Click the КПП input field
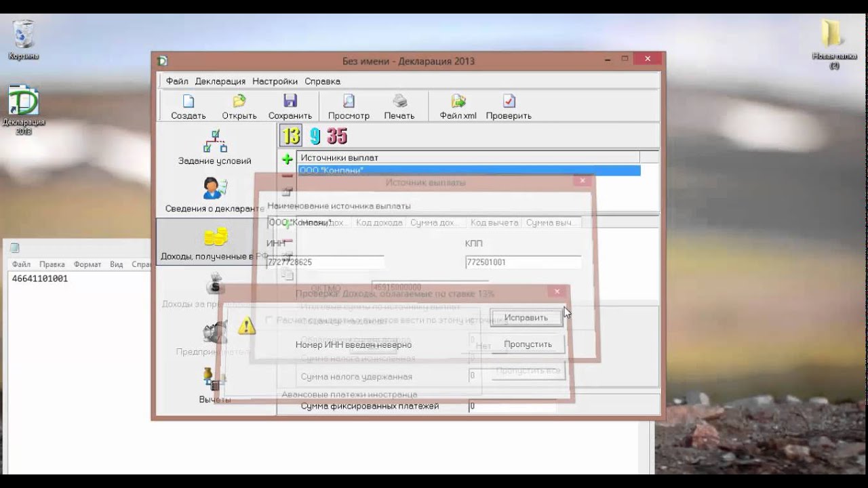The width and height of the screenshot is (868, 488). [524, 262]
